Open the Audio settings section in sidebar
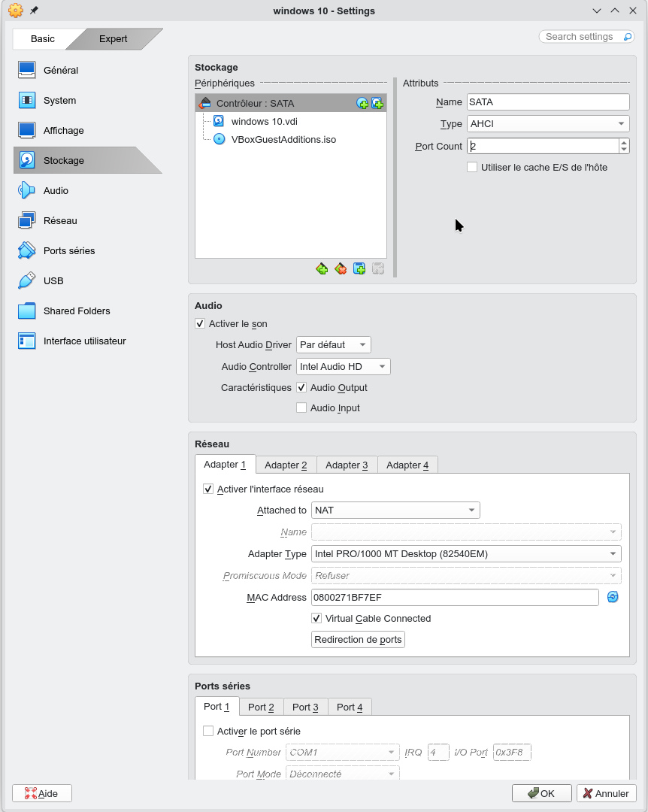The image size is (648, 812). (x=56, y=191)
